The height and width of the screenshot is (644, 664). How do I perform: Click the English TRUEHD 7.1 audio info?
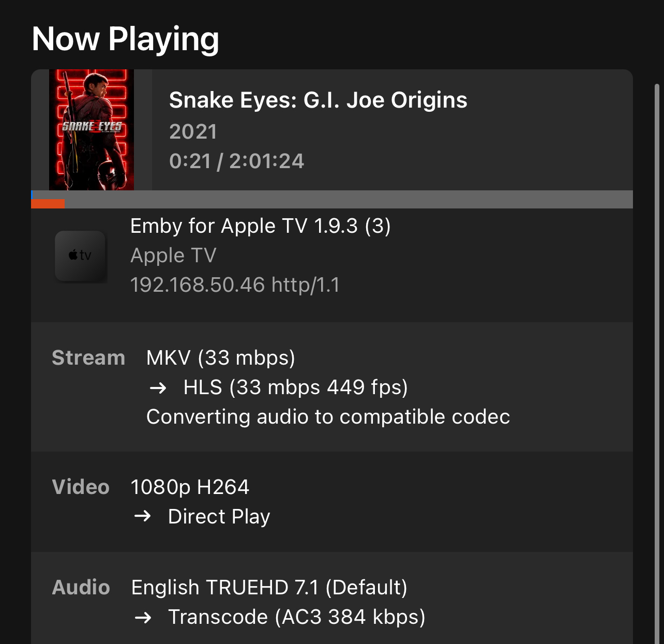(x=269, y=587)
